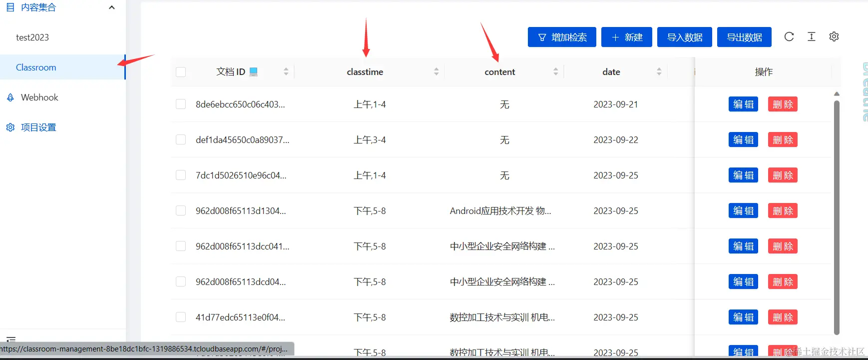This screenshot has width=868, height=360.
Task: Delete the 962d008f65113dcc041 record
Action: (x=783, y=246)
